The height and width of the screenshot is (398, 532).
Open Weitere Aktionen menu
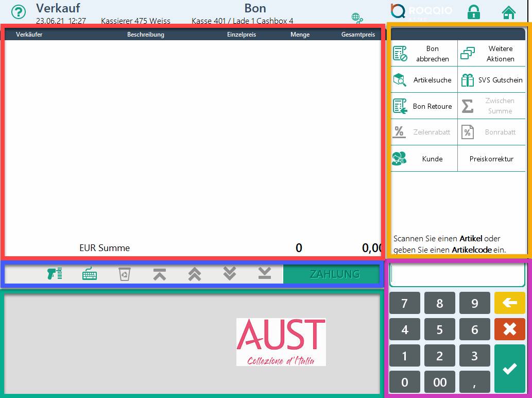pyautogui.click(x=491, y=54)
